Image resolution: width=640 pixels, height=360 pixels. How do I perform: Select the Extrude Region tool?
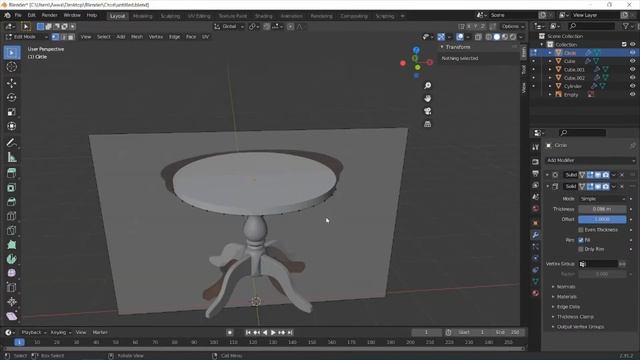11,173
